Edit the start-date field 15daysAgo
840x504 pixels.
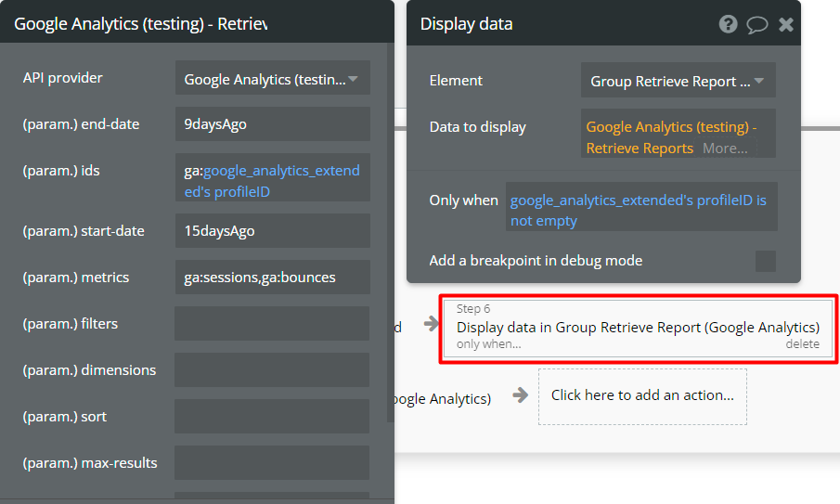273,231
